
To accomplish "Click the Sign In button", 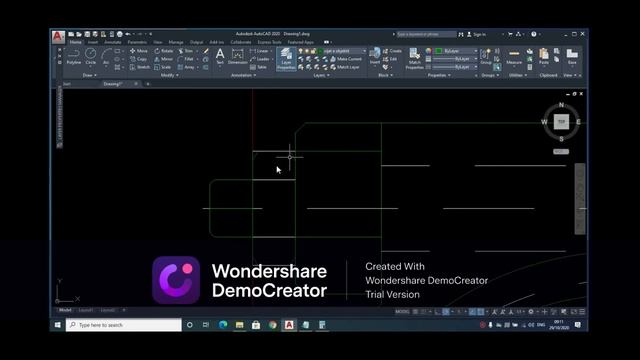I will (477, 35).
